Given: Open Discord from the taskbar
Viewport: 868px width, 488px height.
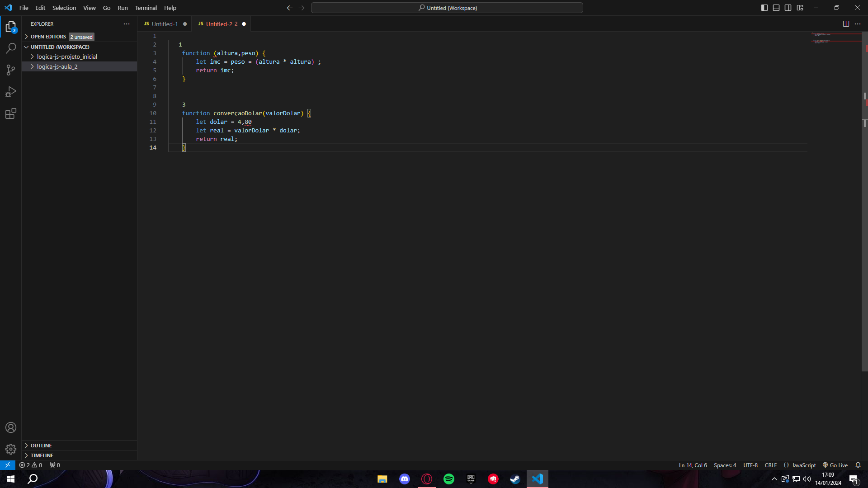Looking at the screenshot, I should click(x=405, y=479).
